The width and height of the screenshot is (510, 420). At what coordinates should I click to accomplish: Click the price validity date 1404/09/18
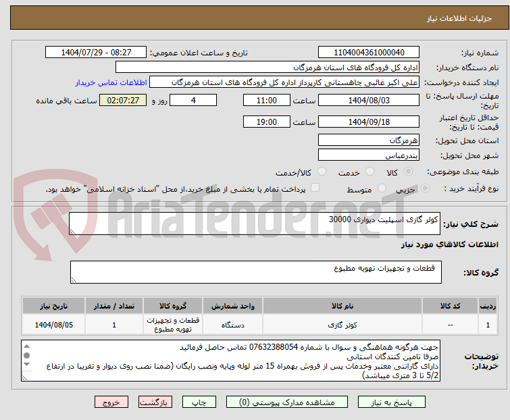[369, 122]
